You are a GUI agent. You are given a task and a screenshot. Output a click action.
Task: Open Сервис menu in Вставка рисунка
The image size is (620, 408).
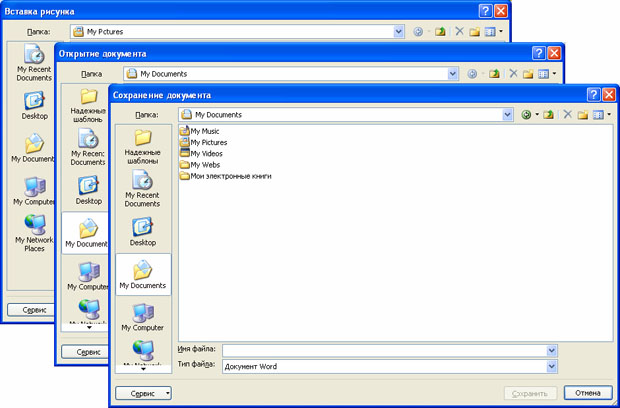click(31, 310)
